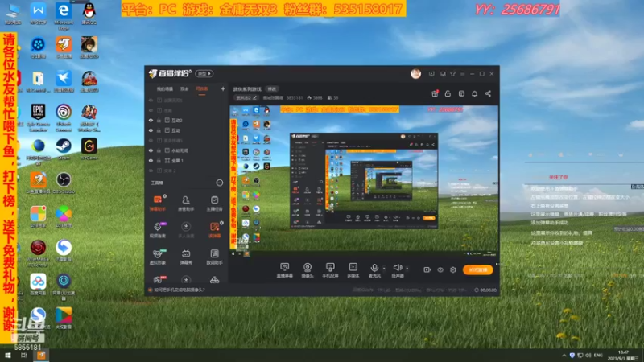Viewport: 644px width, 362px height.
Task: Open the user avatar in the title bar
Action: [x=415, y=73]
